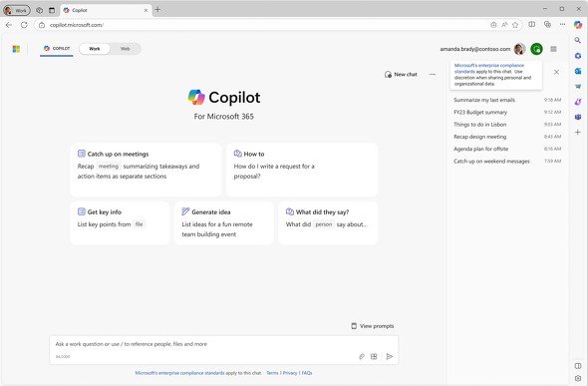
Task: Close the Copilot browser tab
Action: click(x=146, y=11)
